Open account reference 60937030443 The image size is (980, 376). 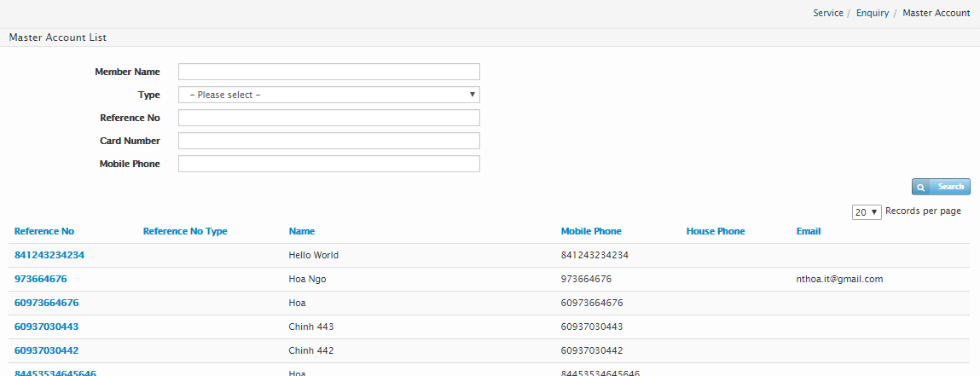coord(47,327)
